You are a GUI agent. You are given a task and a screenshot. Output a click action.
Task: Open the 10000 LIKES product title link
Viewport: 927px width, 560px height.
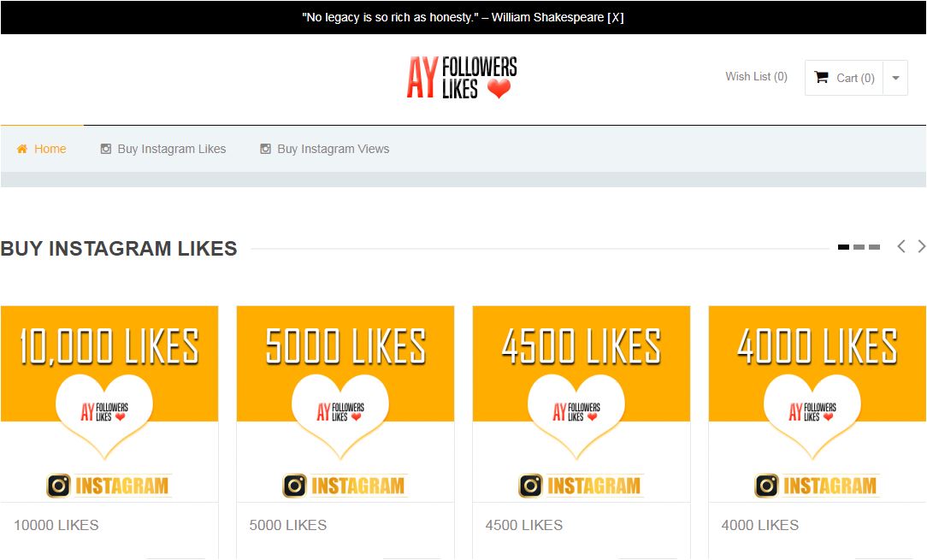click(x=56, y=525)
